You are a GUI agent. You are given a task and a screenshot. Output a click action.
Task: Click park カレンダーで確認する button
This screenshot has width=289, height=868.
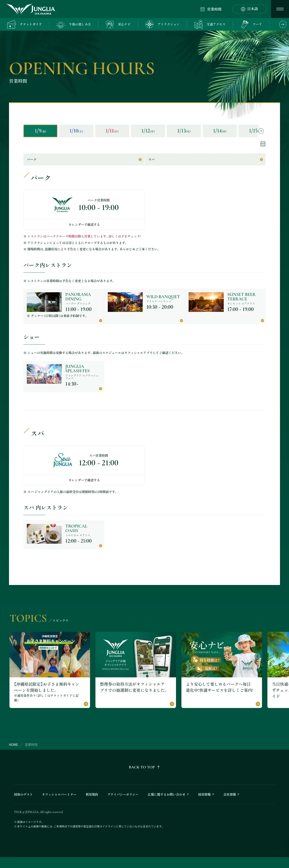[84, 224]
